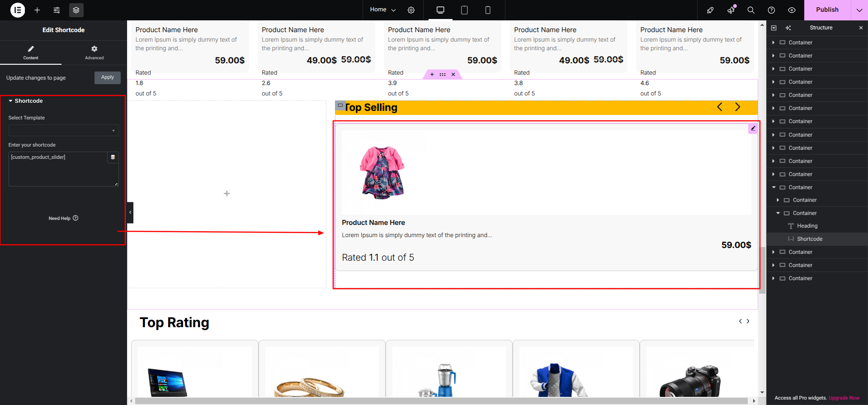This screenshot has width=868, height=405.
Task: Preview changes with eye icon
Action: pyautogui.click(x=792, y=10)
